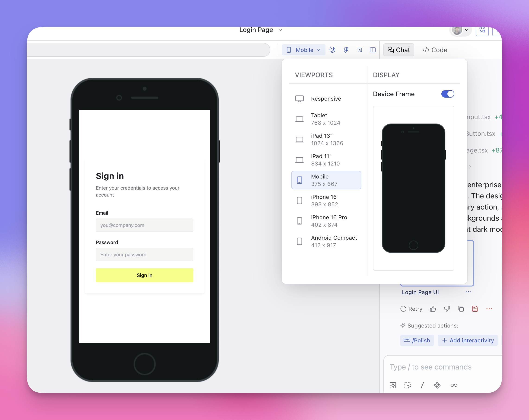Click the /Polish suggested action
The image size is (529, 420).
pyautogui.click(x=417, y=340)
